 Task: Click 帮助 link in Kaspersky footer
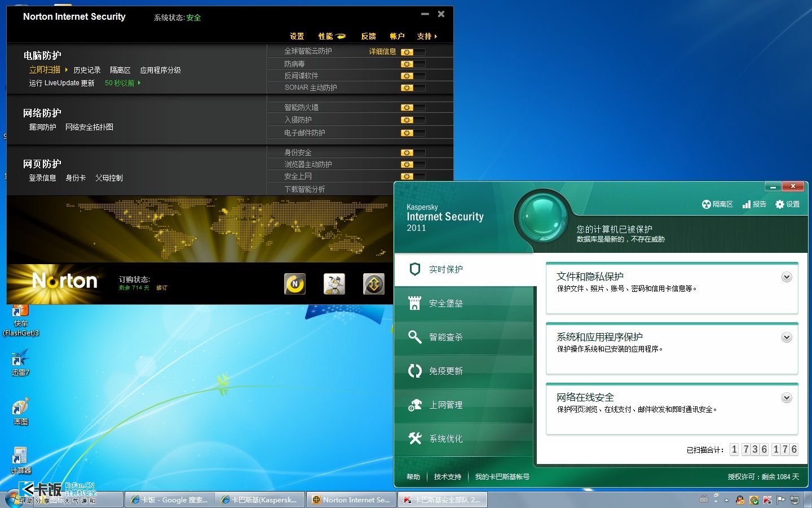[413, 477]
